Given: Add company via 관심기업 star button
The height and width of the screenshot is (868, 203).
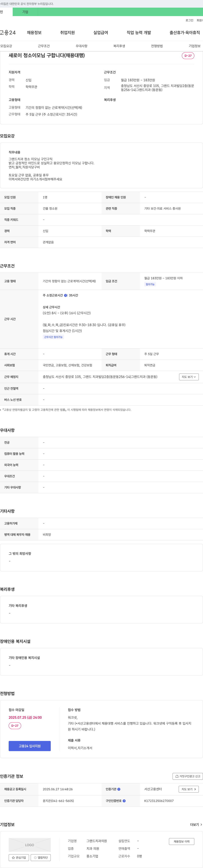Looking at the screenshot, I should [x=19, y=858].
